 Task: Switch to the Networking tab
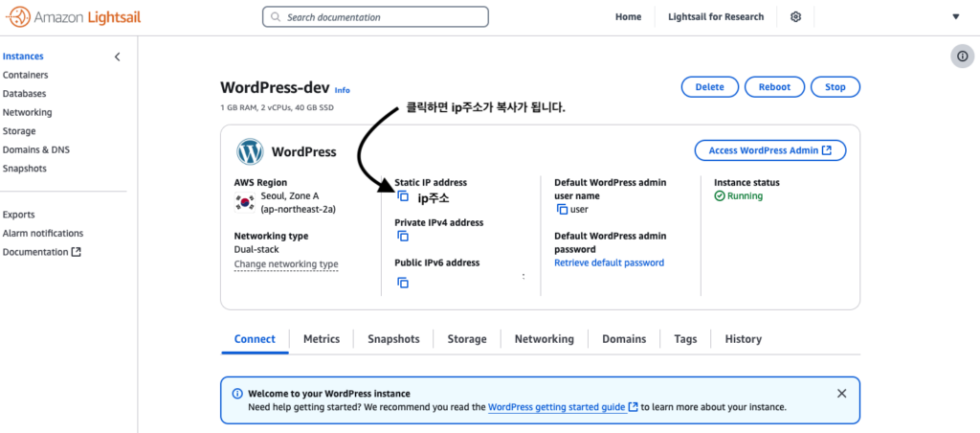[545, 339]
